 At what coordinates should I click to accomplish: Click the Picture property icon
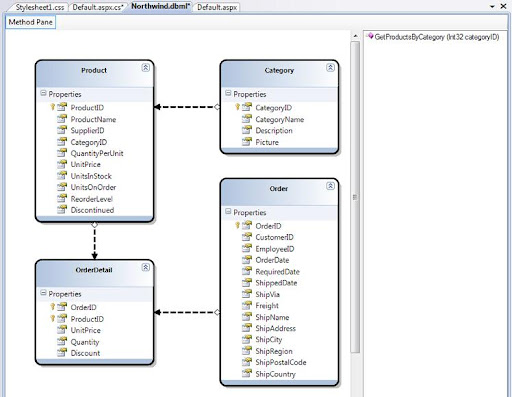pyautogui.click(x=247, y=142)
